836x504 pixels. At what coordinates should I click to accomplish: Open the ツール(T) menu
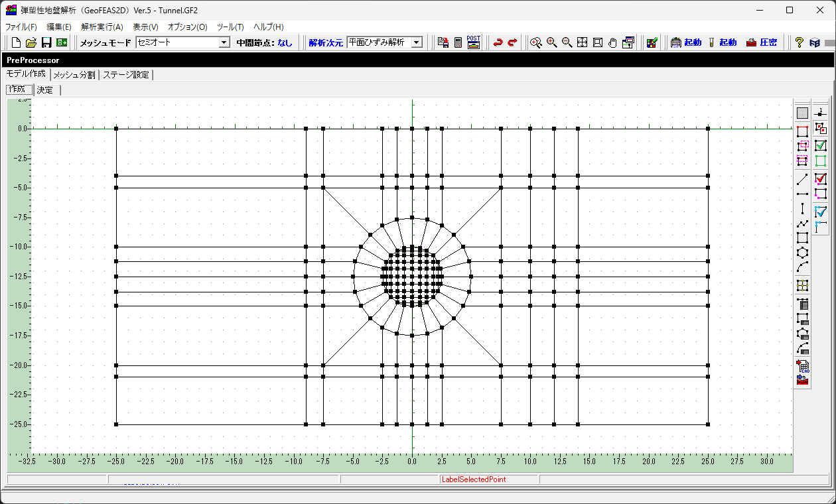[230, 27]
